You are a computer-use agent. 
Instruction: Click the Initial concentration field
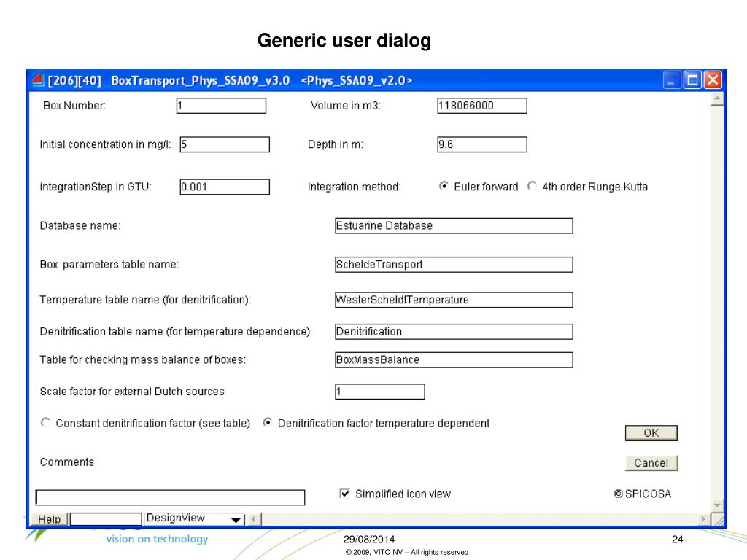tap(225, 145)
